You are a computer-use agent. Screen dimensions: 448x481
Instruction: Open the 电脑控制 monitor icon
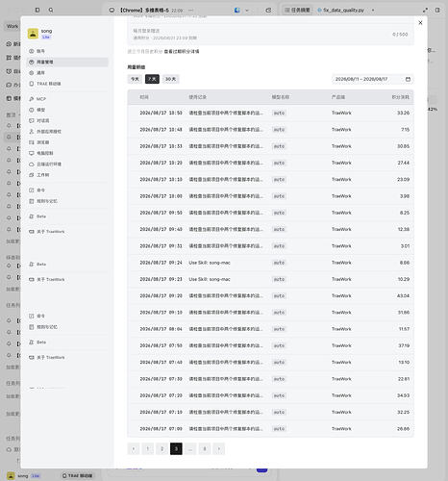[32, 153]
